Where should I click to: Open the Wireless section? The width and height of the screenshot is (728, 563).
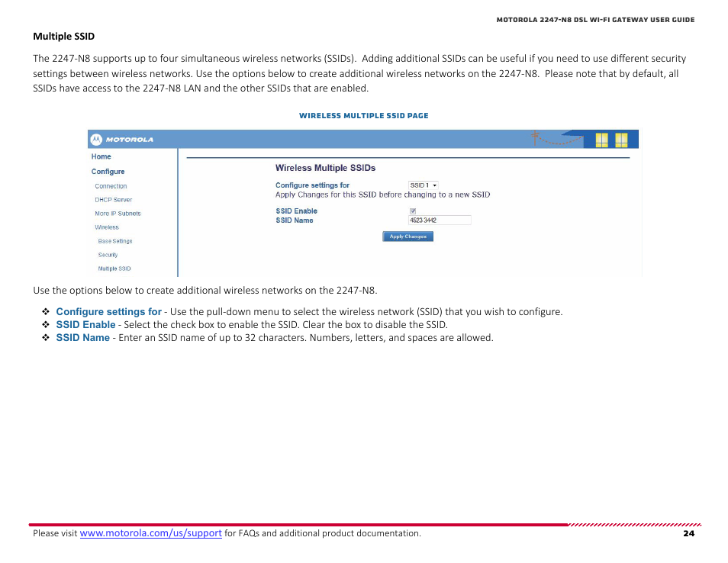107,227
